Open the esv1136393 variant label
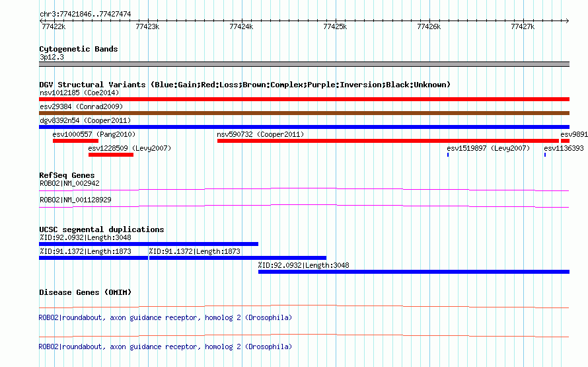Screen dimensions: 588x367 (564, 148)
